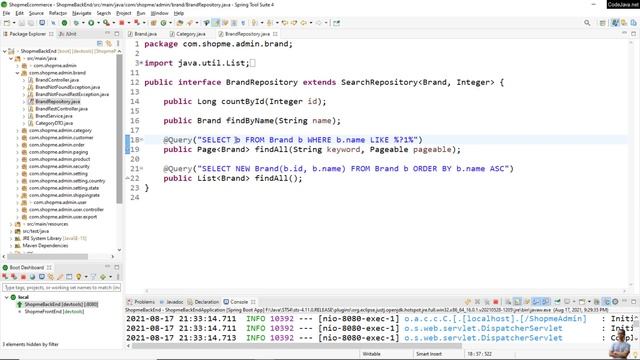Click the Search magnifier in main toolbar

[x=587, y=23]
